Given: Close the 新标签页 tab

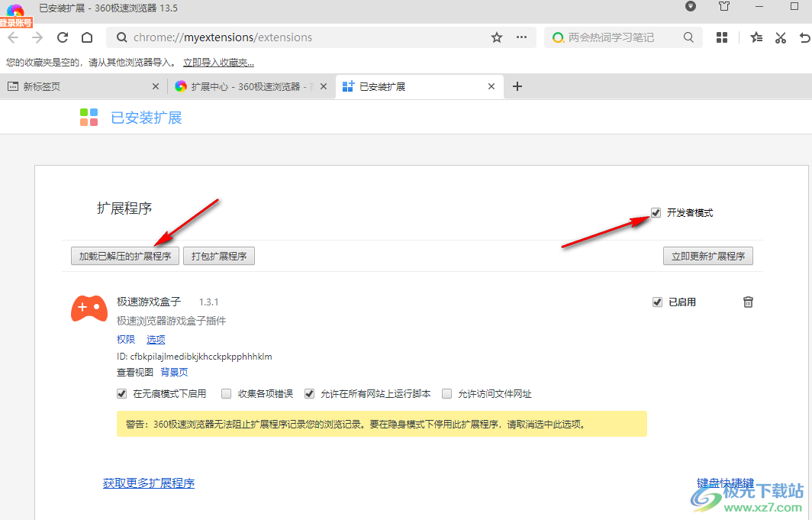Looking at the screenshot, I should [x=156, y=86].
